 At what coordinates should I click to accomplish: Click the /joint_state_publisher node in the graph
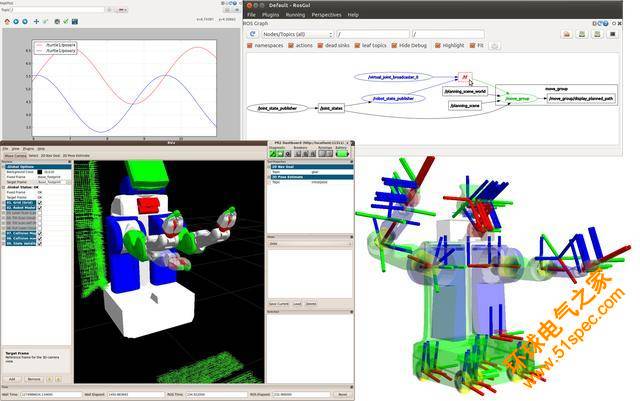[278, 108]
